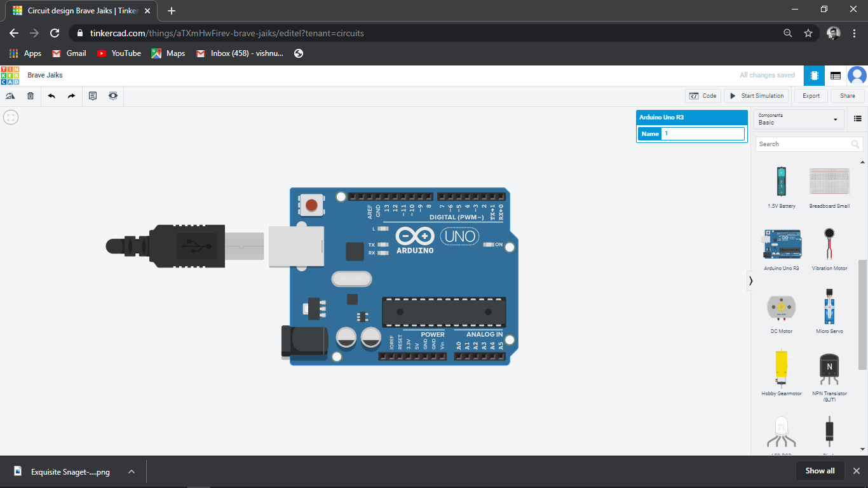Collapse the components panel with the chevron
Viewport: 868px width, 488px height.
(750, 280)
